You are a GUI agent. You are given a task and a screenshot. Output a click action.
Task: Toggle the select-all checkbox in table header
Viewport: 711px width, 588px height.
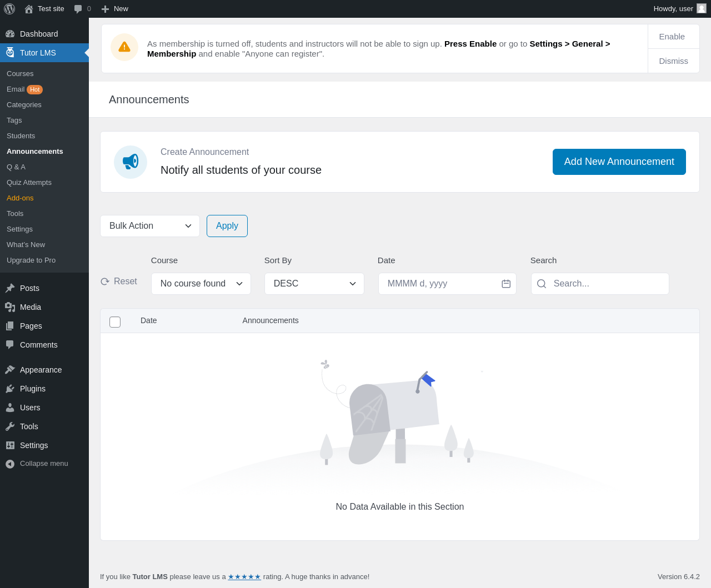coord(115,322)
